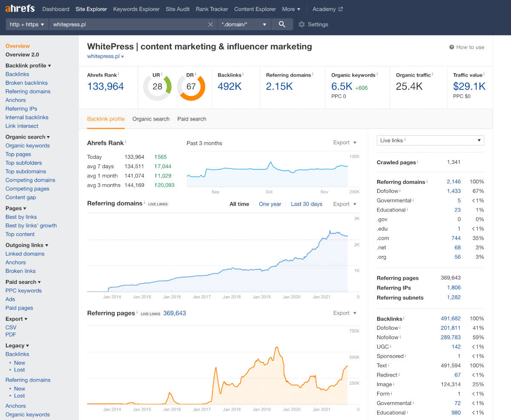
Task: Open Broken backlinks report
Action: click(26, 83)
